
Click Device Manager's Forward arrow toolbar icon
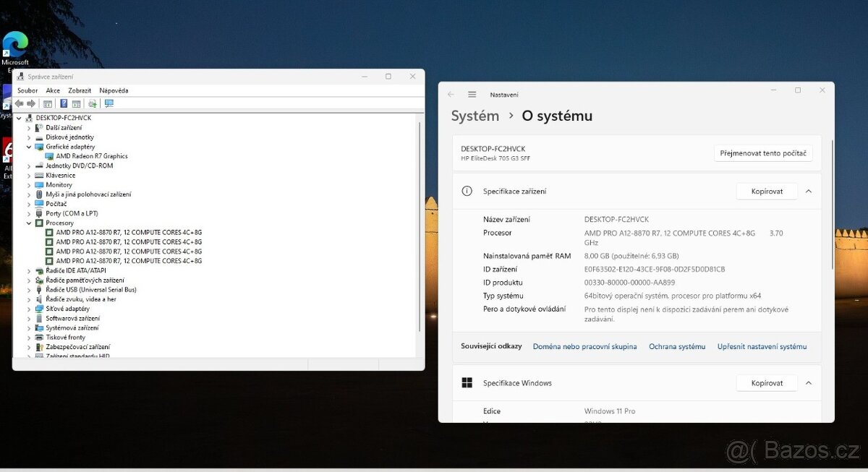click(x=31, y=103)
